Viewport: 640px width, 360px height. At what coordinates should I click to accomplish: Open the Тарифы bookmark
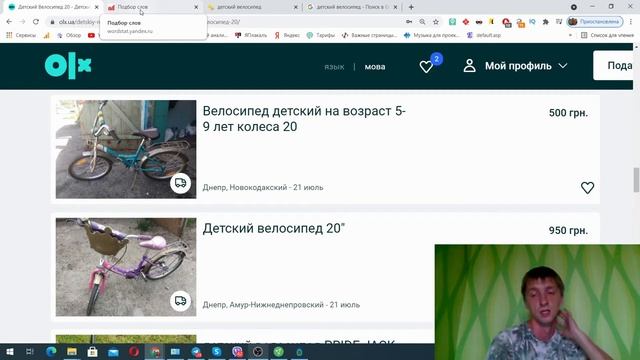(x=321, y=36)
